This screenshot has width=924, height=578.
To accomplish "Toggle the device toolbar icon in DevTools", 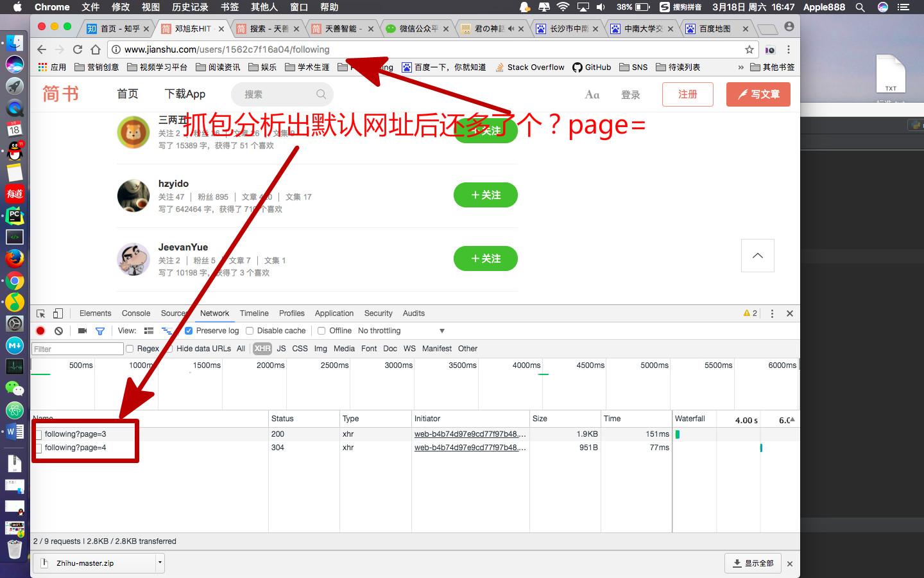I will [x=58, y=313].
